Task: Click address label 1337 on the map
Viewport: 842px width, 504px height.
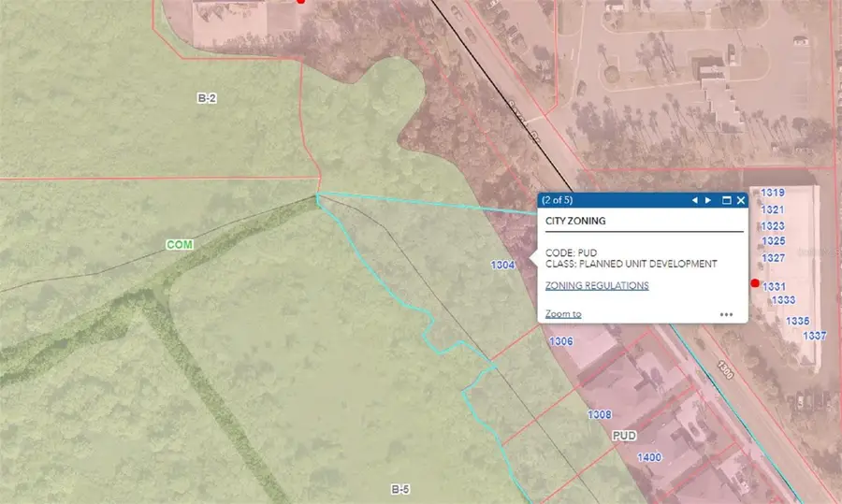Action: (x=815, y=335)
